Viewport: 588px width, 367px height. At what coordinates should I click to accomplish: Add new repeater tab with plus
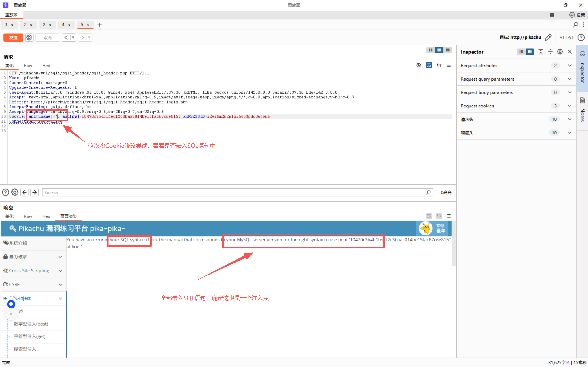point(99,25)
